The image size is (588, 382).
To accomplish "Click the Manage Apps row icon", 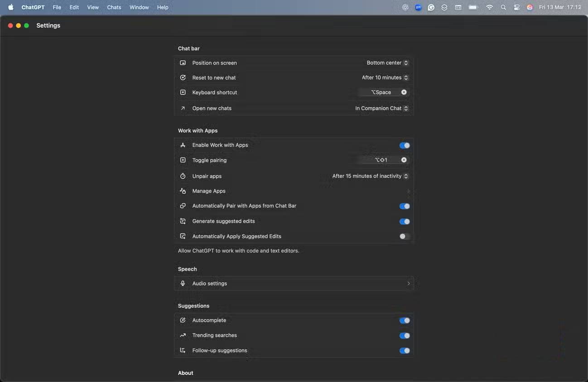I will pos(183,191).
